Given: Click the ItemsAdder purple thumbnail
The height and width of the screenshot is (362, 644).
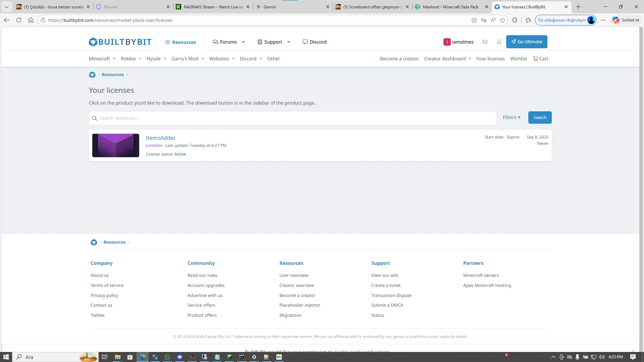Looking at the screenshot, I should coord(116,145).
